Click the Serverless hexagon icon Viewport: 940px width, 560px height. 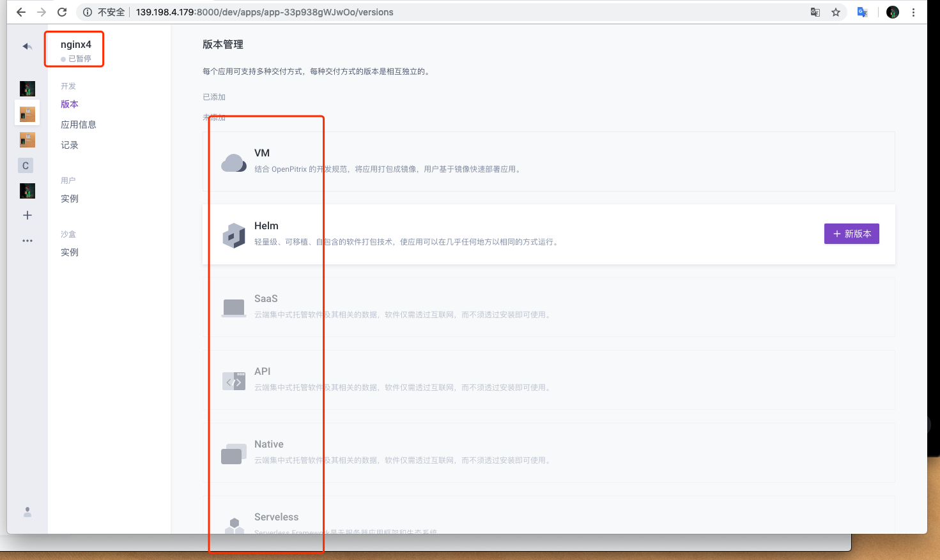click(234, 525)
